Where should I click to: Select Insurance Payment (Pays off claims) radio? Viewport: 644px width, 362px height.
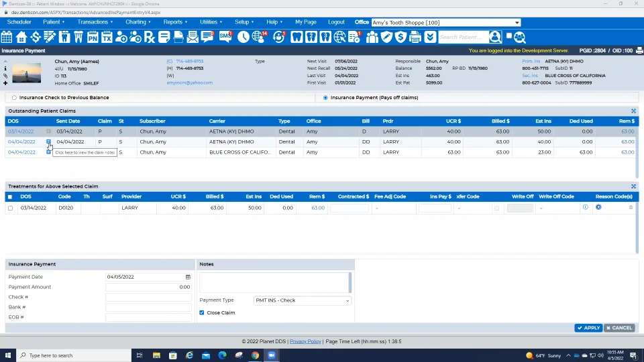point(325,98)
